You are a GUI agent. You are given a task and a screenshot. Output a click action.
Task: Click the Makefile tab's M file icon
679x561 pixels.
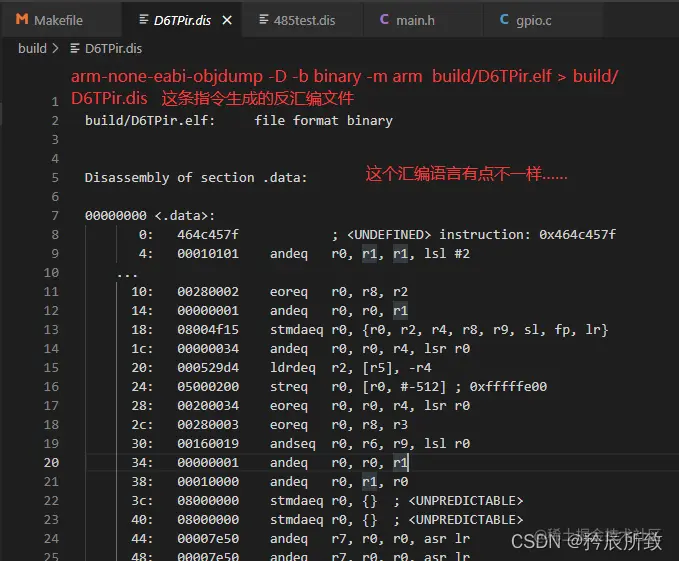[x=22, y=19]
